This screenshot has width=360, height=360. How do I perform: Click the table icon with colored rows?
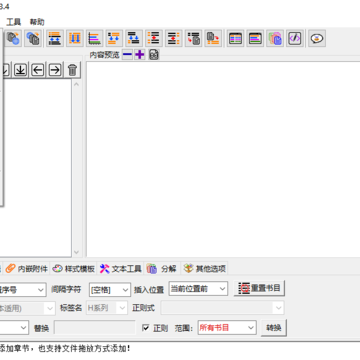(236, 38)
